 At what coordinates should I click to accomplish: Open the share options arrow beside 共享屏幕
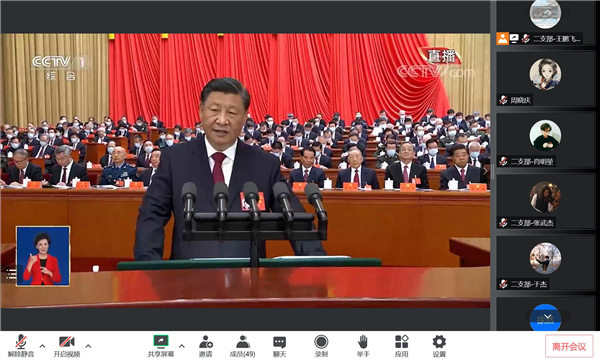click(182, 346)
